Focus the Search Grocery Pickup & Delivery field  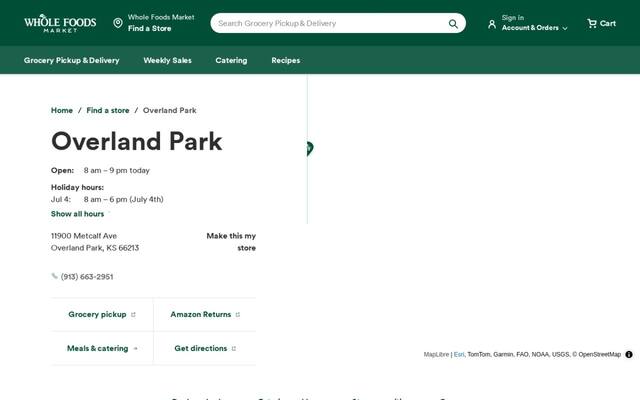click(x=331, y=23)
